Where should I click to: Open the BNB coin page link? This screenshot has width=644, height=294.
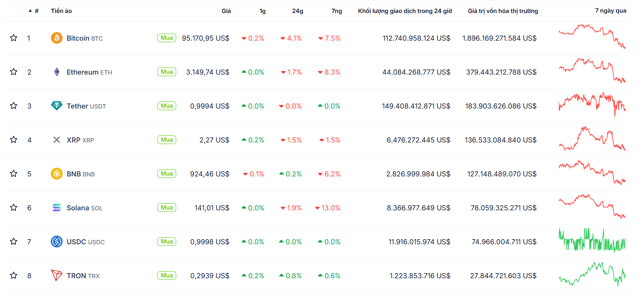point(81,174)
